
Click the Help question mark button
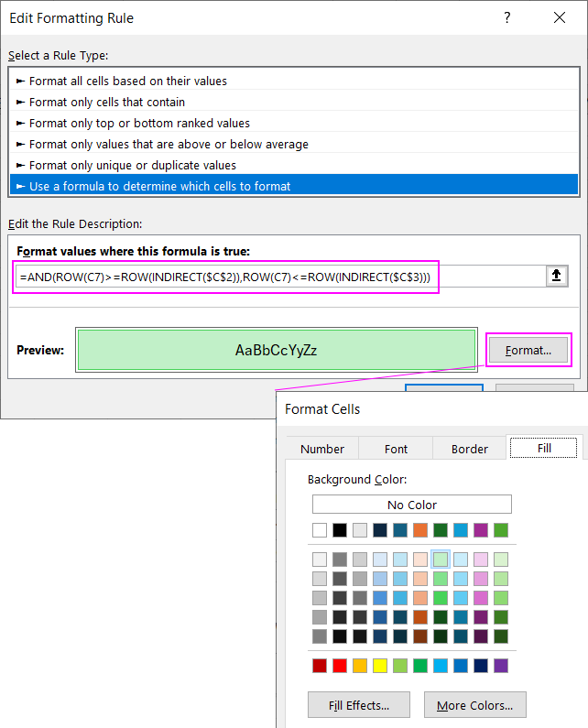click(x=506, y=18)
